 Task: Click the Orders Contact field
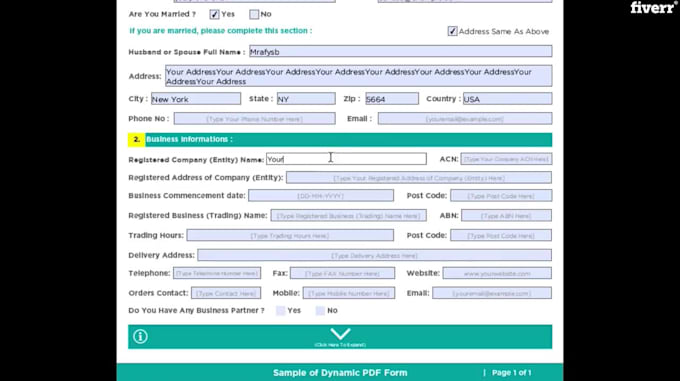[x=226, y=293]
